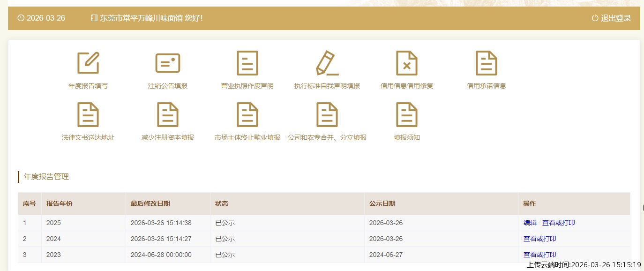
Task: Select the 执行标准自我声明填报 pen icon
Action: [327, 63]
